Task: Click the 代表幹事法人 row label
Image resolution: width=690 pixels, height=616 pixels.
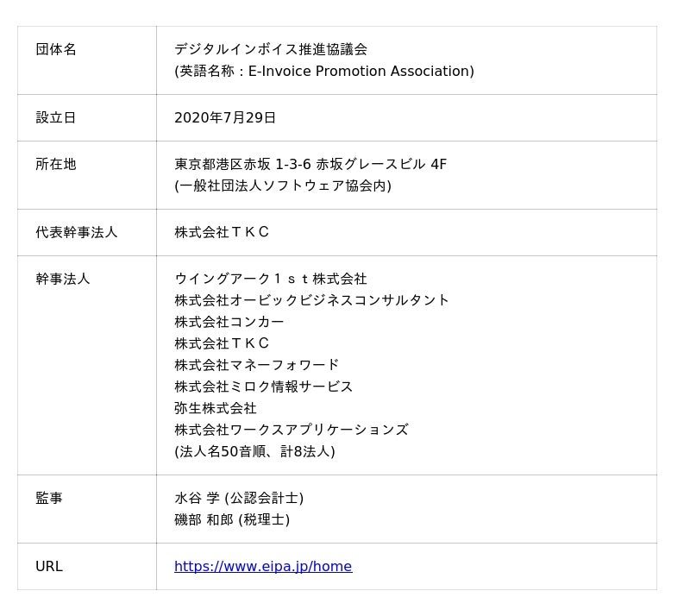Action: click(x=77, y=233)
